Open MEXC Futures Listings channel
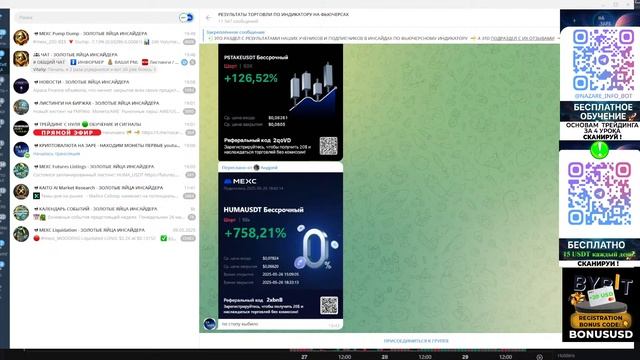Image resolution: width=640 pixels, height=360 pixels. pyautogui.click(x=104, y=171)
